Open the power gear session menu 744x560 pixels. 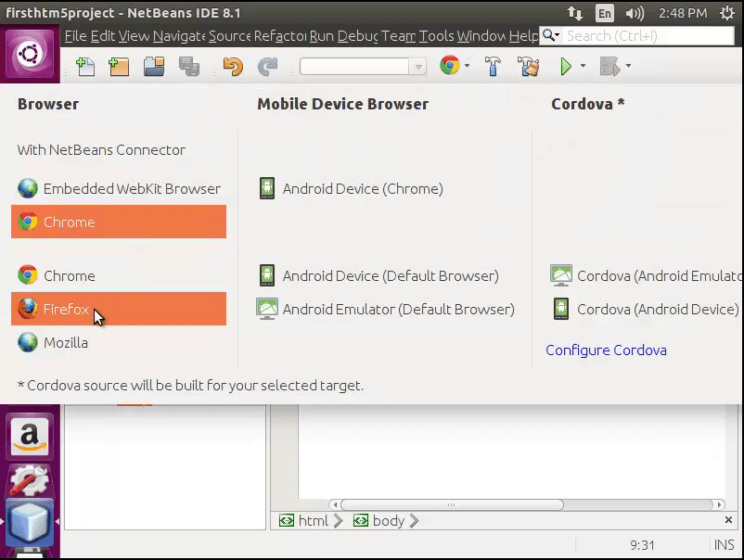tap(727, 13)
